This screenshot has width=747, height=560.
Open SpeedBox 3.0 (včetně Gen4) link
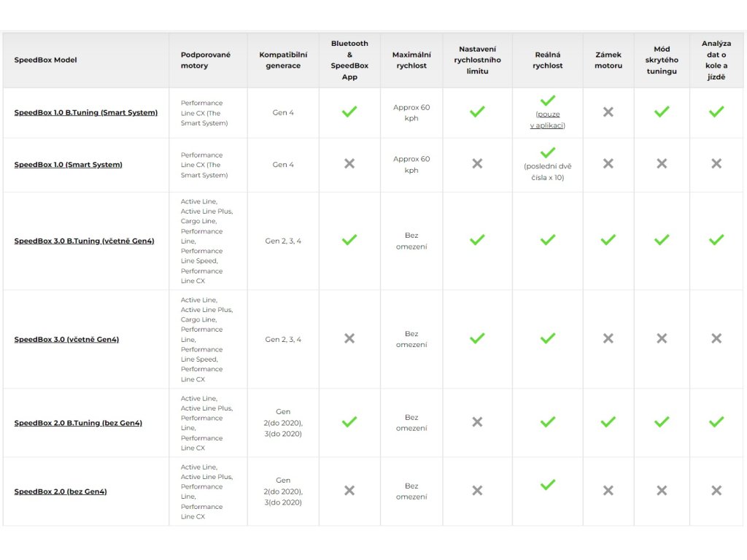66,340
